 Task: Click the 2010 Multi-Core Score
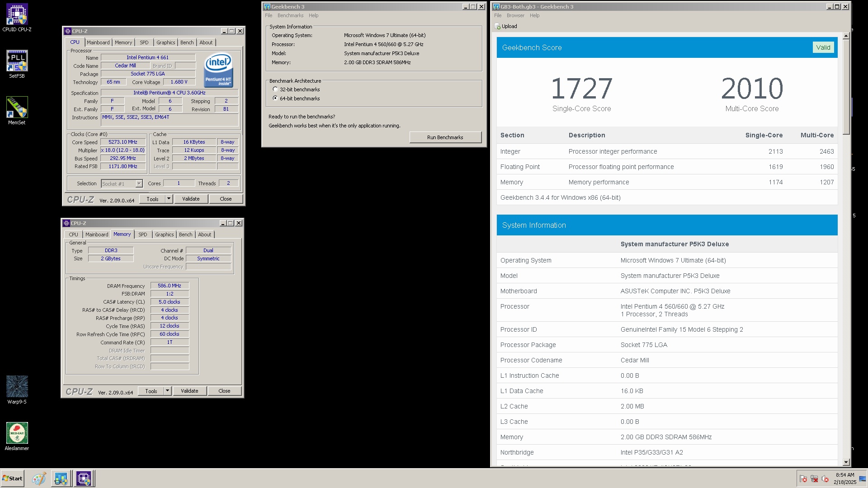(752, 89)
